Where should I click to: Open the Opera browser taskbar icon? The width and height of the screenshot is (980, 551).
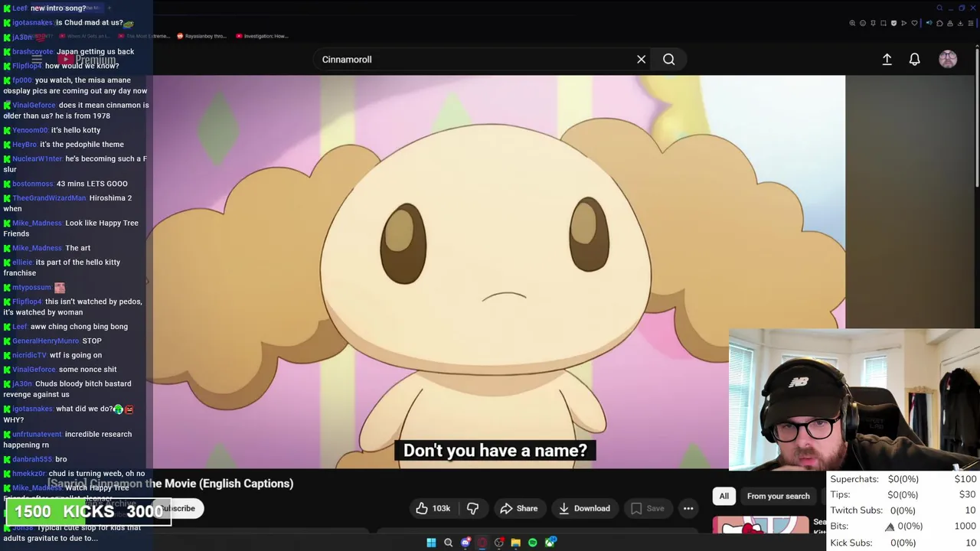[x=482, y=543]
